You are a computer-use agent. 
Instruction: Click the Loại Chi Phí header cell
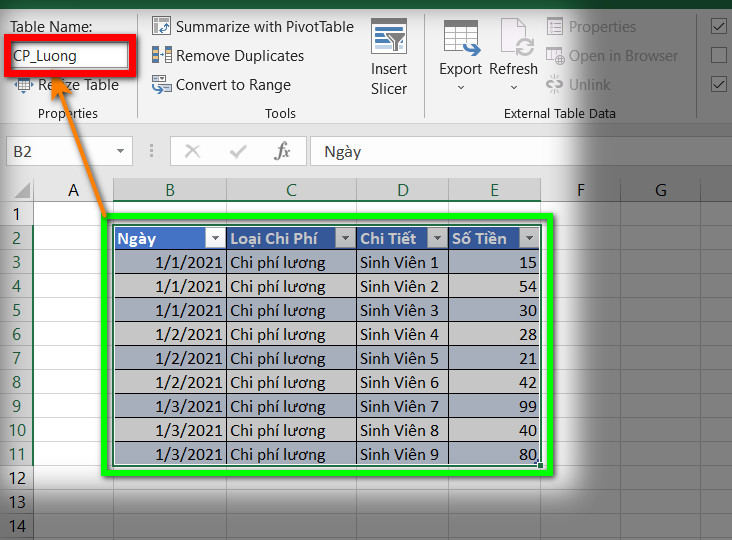(x=291, y=238)
